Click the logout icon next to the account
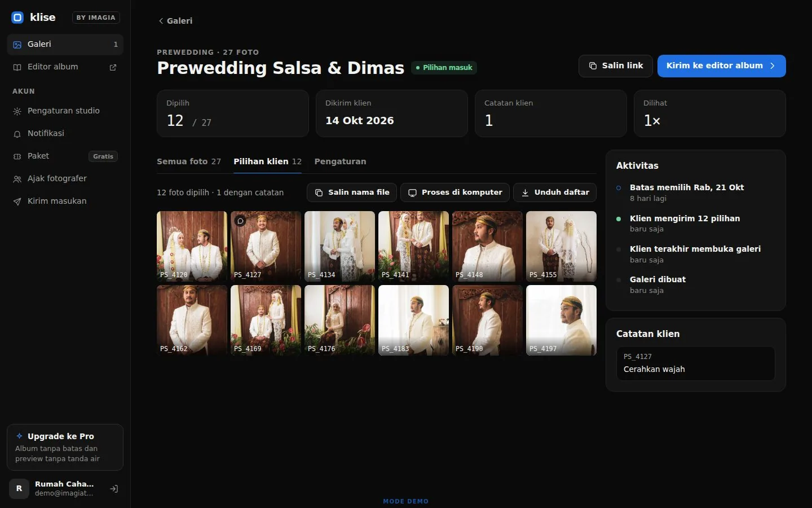Screen dimensions: 812x508 [x=114, y=489]
